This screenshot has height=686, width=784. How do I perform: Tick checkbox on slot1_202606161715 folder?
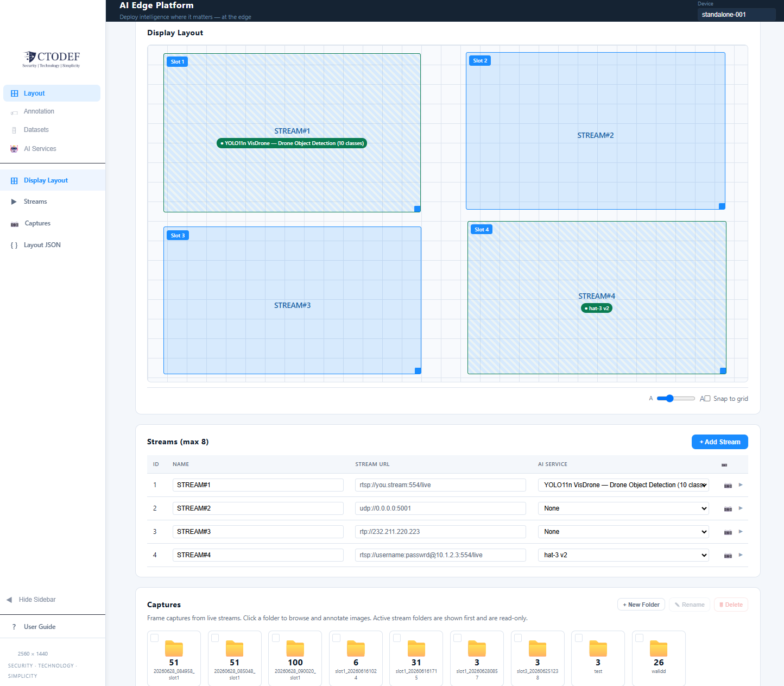click(x=397, y=638)
